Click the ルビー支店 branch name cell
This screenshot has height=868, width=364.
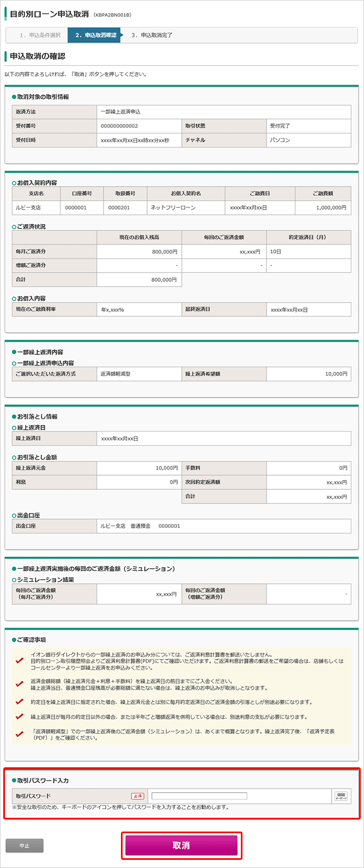tap(36, 207)
